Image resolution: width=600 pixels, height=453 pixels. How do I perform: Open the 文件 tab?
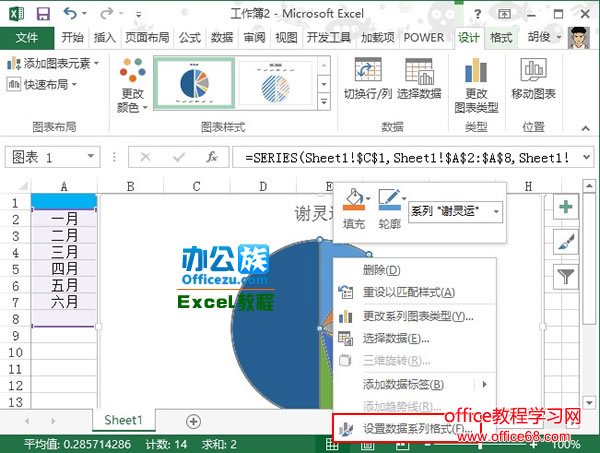point(27,37)
